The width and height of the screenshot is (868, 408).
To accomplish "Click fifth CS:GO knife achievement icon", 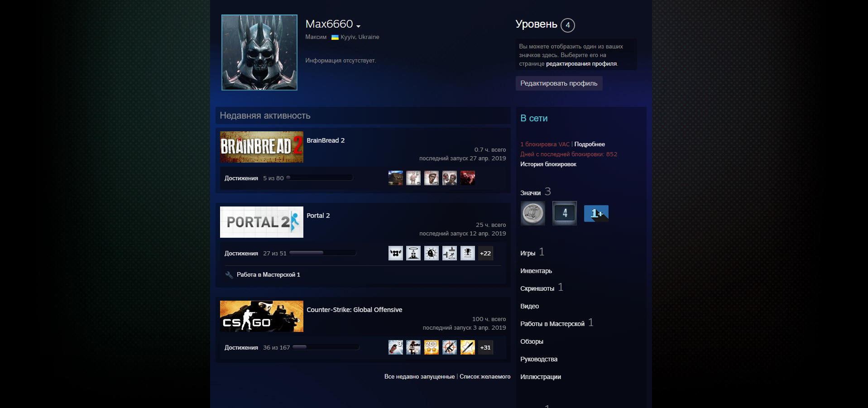I will click(468, 347).
